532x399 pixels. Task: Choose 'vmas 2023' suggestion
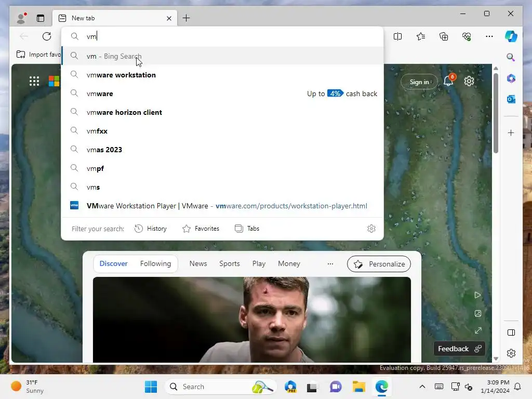click(x=222, y=150)
